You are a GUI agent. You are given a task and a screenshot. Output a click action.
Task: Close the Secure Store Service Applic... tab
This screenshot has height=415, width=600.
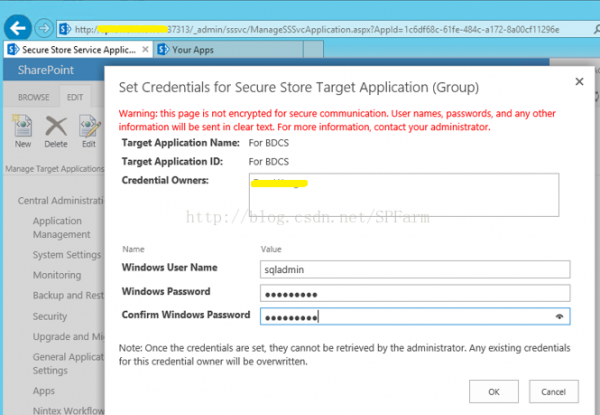(x=145, y=49)
